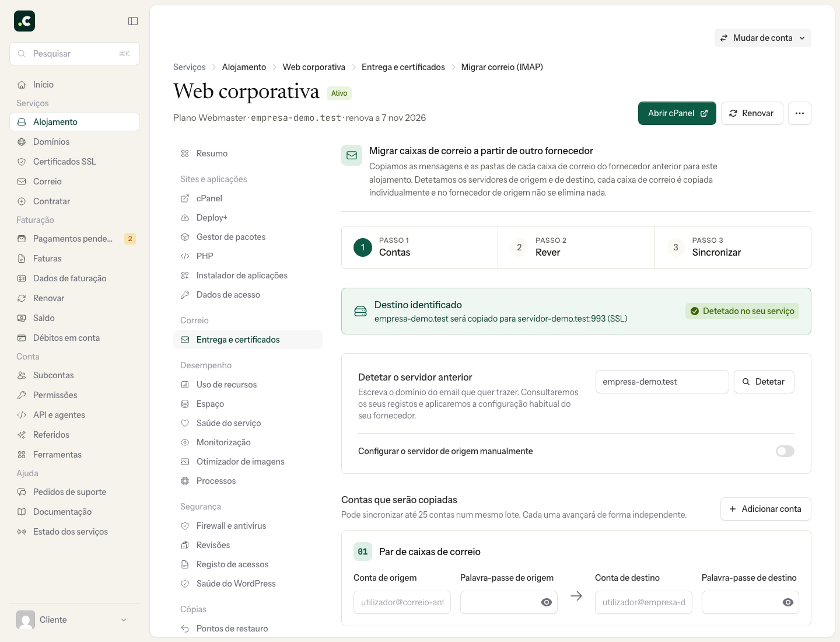
Task: Click the Permissões key icon
Action: pos(22,395)
